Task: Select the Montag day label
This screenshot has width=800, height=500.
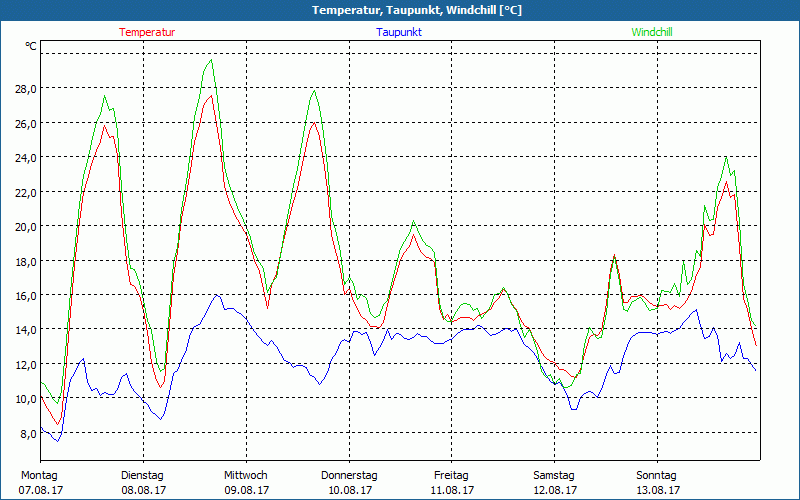Action: pyautogui.click(x=39, y=476)
